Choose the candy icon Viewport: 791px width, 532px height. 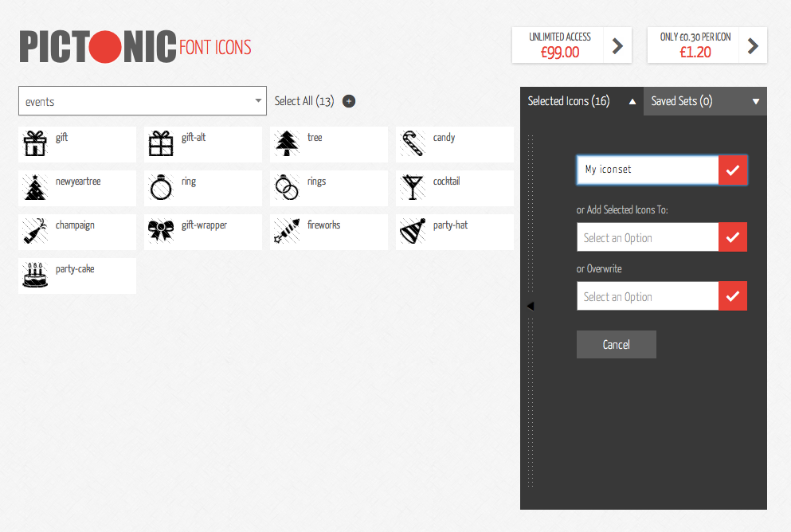pos(454,144)
